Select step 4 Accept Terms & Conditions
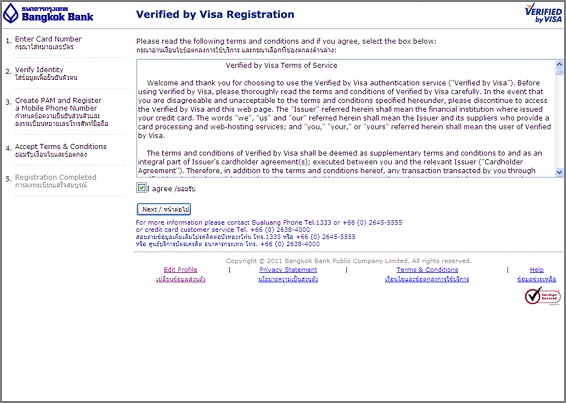This screenshot has height=403, width=566. tap(61, 150)
